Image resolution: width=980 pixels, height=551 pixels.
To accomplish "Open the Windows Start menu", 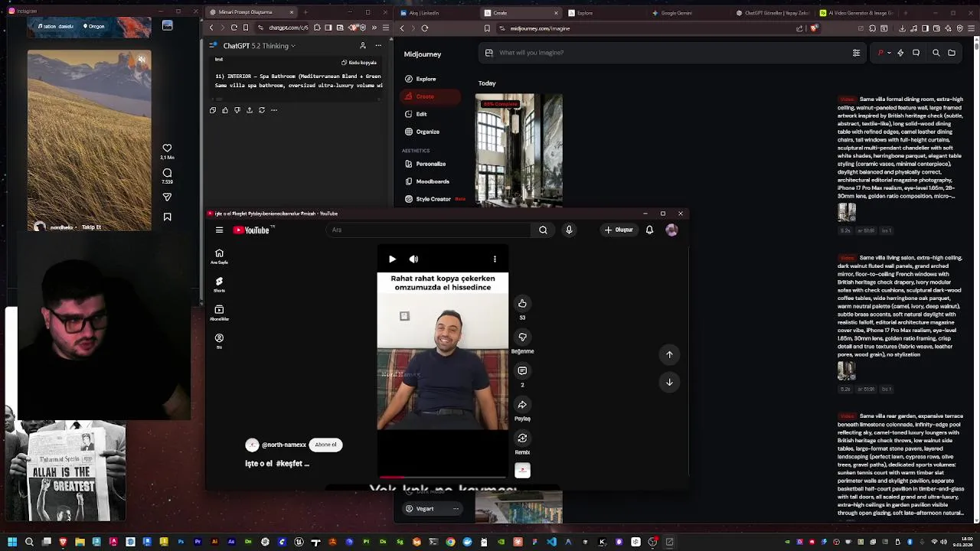I will point(12,542).
